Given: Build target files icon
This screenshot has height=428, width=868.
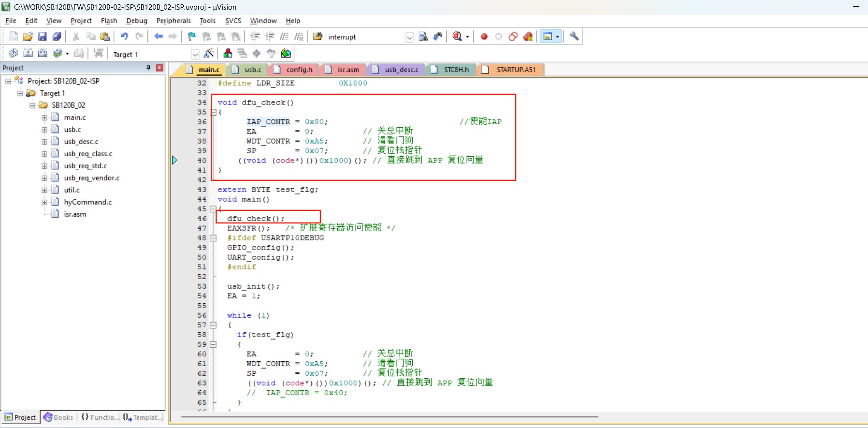Looking at the screenshot, I should point(28,53).
